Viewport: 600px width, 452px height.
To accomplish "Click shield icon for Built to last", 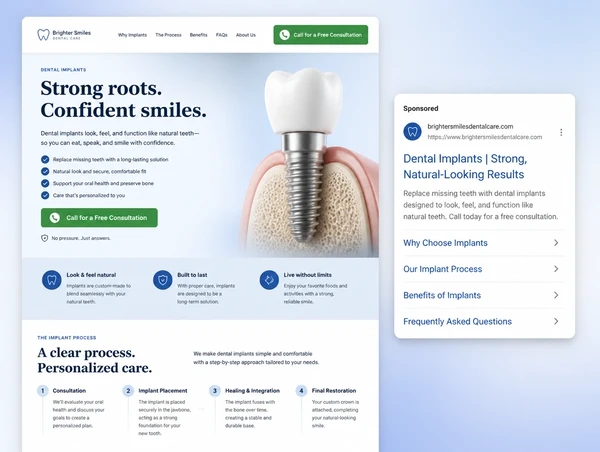I will (163, 280).
